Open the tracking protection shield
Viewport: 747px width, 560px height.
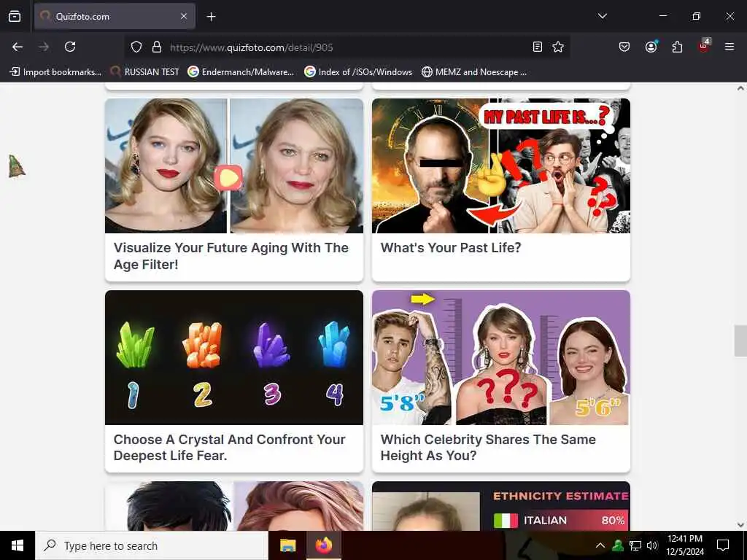pyautogui.click(x=136, y=47)
